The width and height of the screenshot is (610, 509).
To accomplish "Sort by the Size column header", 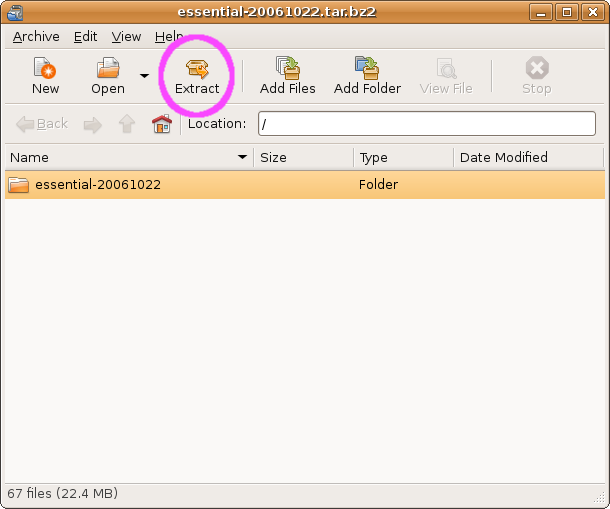I will point(303,158).
